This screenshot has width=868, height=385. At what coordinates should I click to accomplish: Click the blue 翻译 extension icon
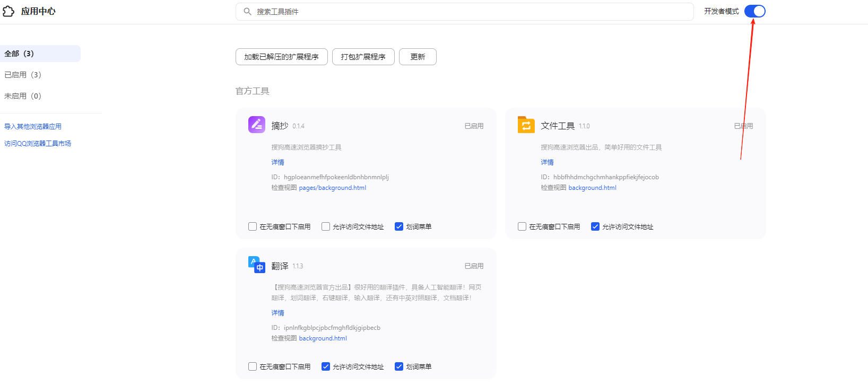[x=257, y=265]
